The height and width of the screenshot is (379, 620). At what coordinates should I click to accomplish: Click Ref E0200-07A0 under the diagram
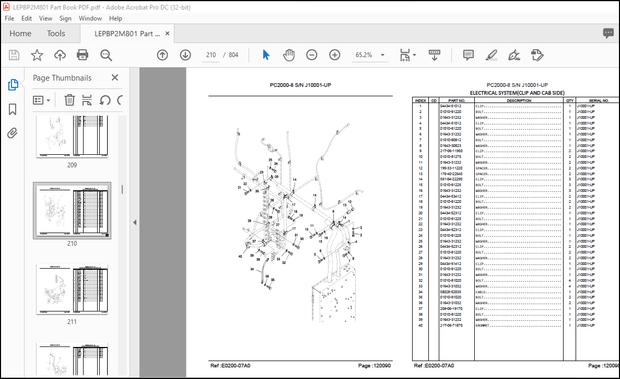[x=231, y=366]
